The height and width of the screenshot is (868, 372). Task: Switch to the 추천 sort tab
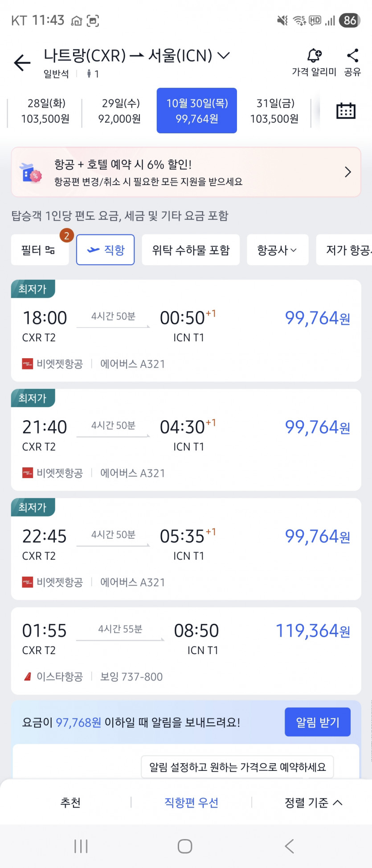coord(70,802)
